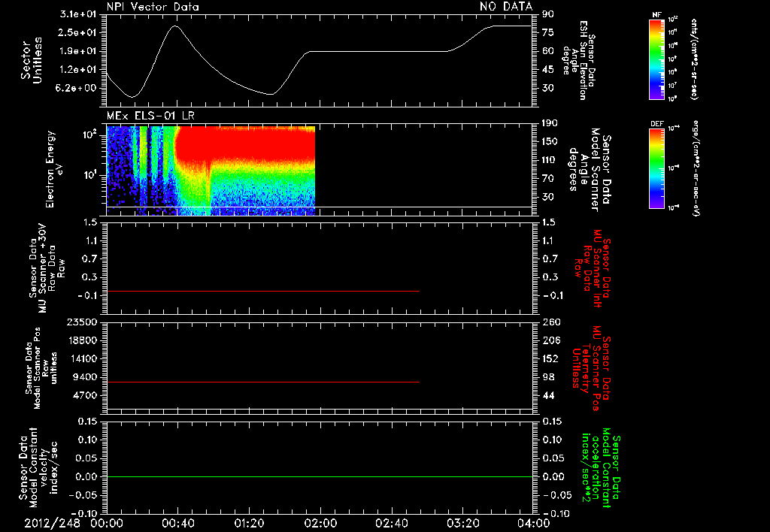Click the 'ergs/(cm**2-sr-sec-eV)' DEF unit label
This screenshot has width=770, height=532.
[x=696, y=168]
